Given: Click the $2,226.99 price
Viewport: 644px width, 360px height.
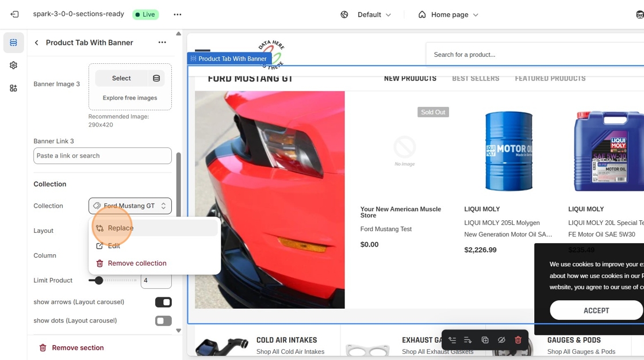Looking at the screenshot, I should coord(480,250).
